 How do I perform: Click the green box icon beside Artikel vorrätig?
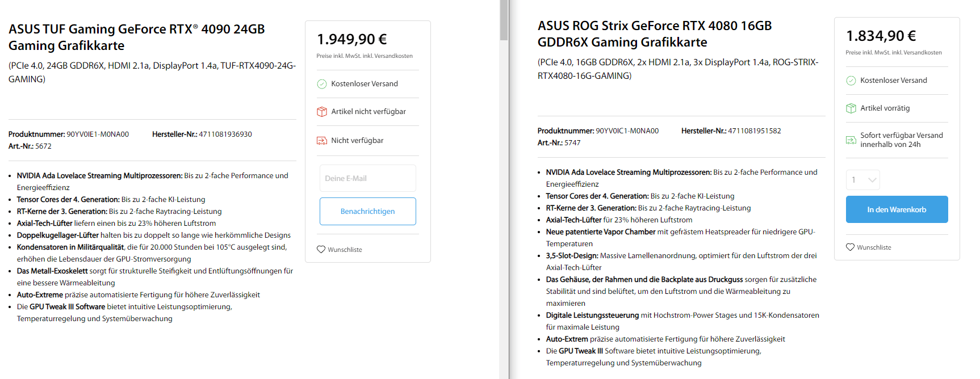point(851,108)
